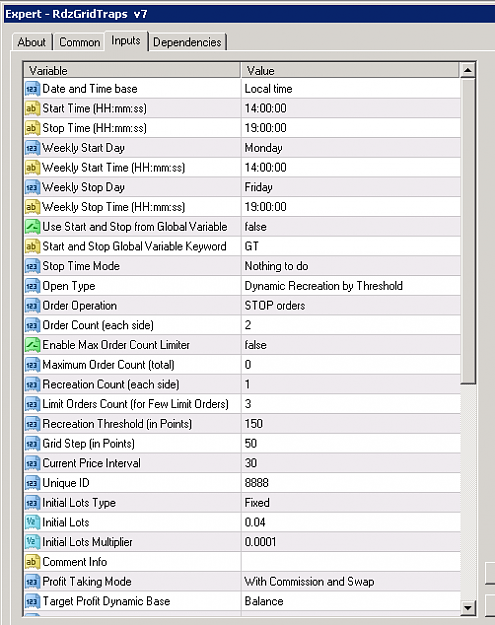This screenshot has height=625, width=495.
Task: Click the empty Comment Info value field
Action: (351, 562)
